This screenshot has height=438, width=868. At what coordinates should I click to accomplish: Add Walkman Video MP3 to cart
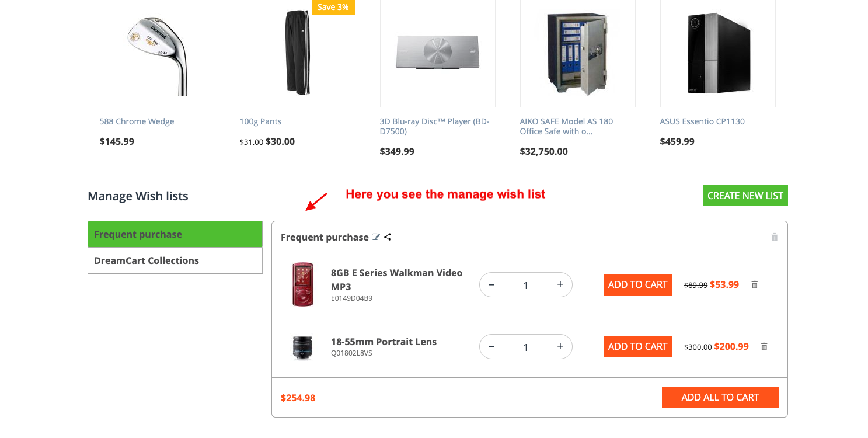(x=637, y=285)
